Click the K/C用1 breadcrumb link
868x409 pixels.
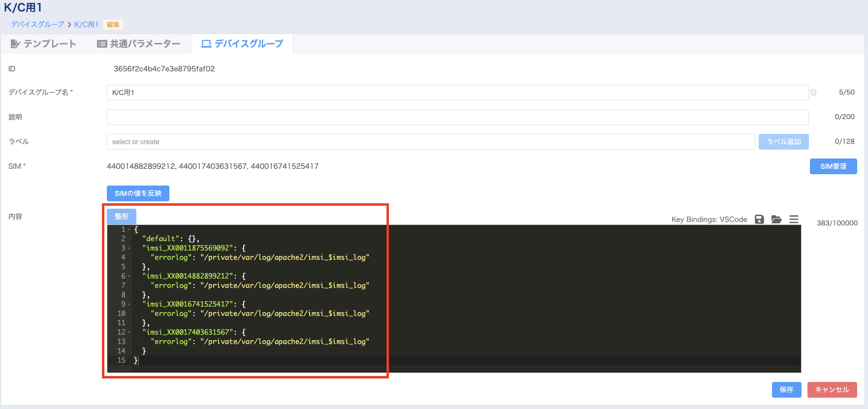pos(87,25)
